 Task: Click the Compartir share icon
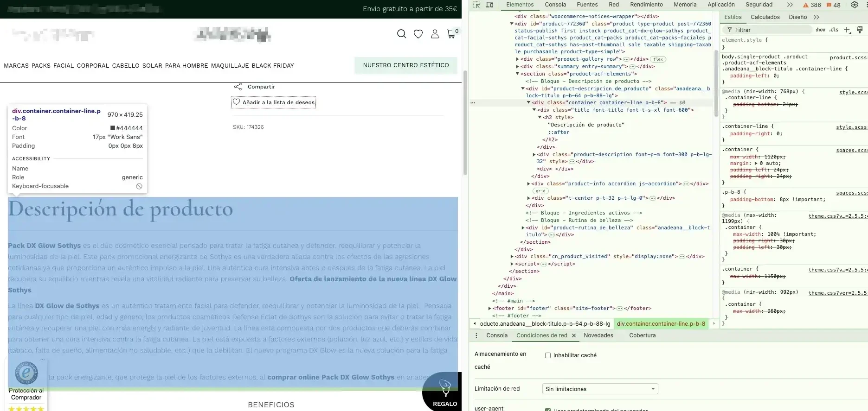click(x=238, y=87)
